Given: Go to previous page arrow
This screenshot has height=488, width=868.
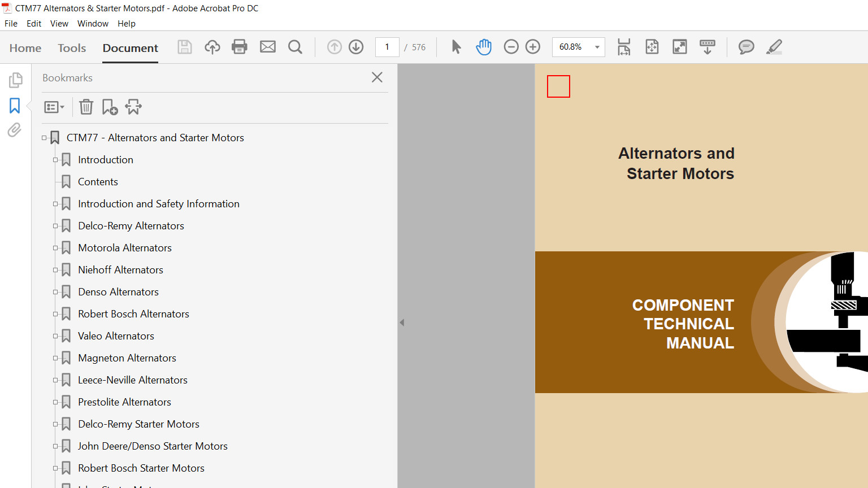Looking at the screenshot, I should (x=335, y=47).
